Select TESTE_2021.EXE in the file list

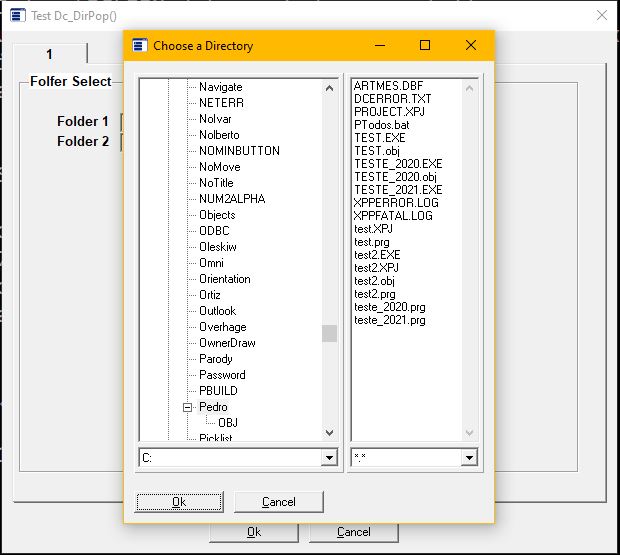[397, 190]
